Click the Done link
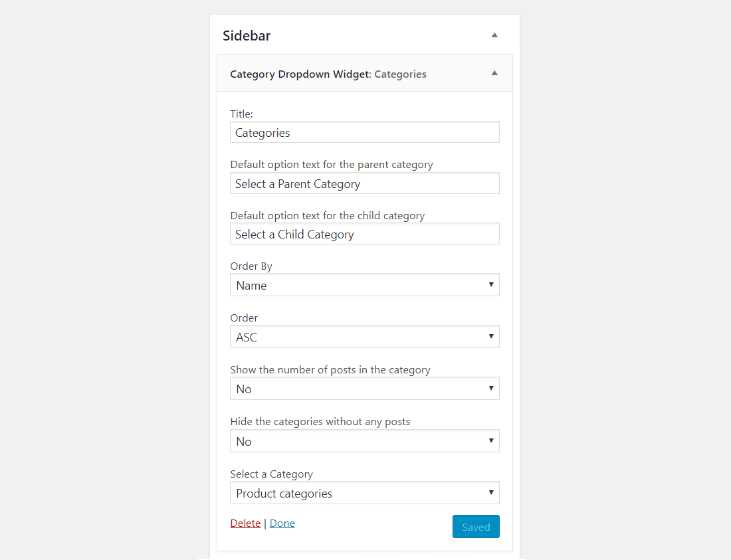 pyautogui.click(x=282, y=523)
